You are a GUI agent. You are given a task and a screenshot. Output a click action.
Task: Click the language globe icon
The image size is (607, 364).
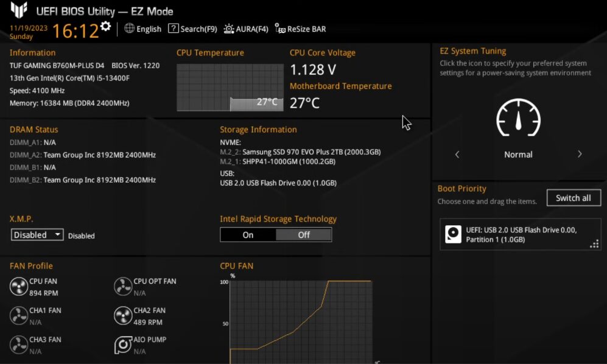[129, 28]
